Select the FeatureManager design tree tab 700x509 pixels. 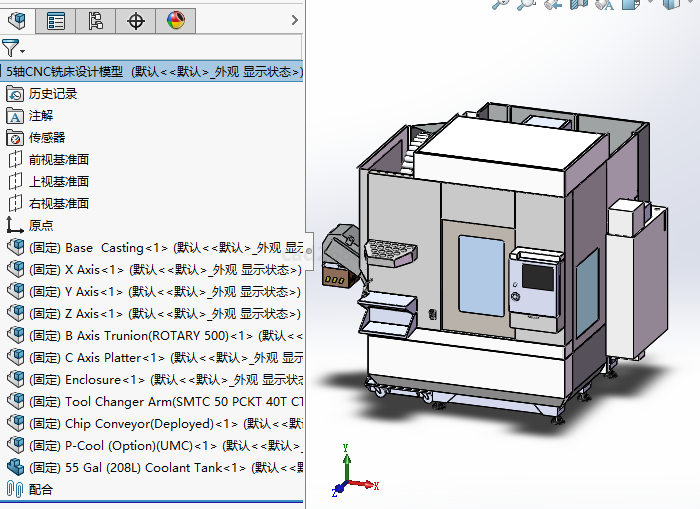pyautogui.click(x=17, y=20)
